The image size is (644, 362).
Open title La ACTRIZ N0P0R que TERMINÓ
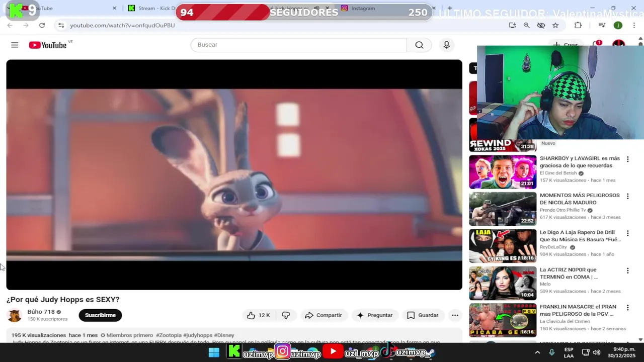(x=569, y=273)
